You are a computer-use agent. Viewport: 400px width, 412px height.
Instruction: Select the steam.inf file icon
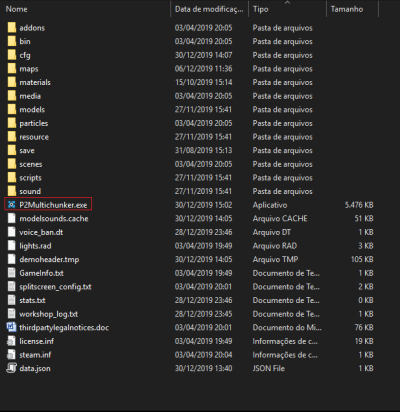click(x=12, y=355)
